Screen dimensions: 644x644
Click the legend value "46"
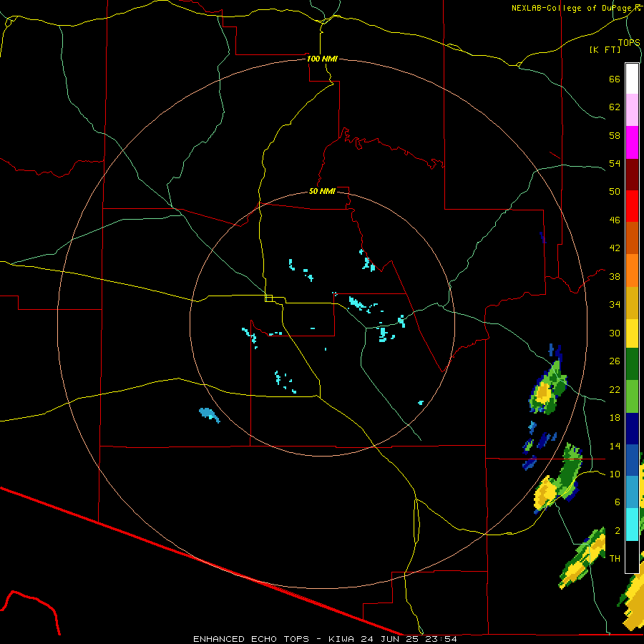coord(615,220)
